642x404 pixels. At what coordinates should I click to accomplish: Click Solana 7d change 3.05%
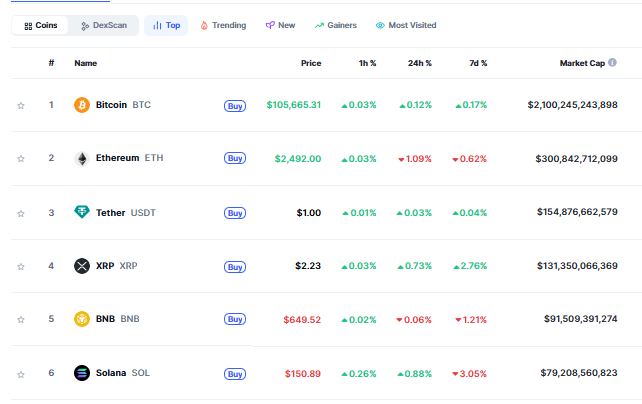(469, 374)
